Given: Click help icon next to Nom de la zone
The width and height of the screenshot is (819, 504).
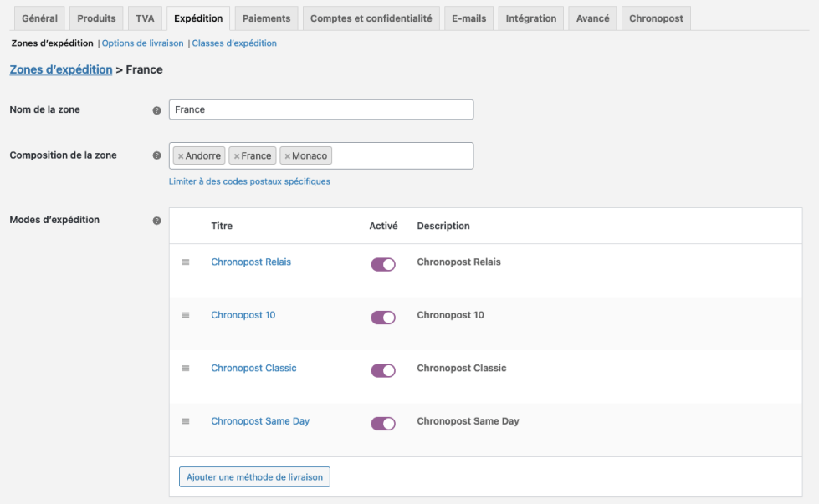Looking at the screenshot, I should (x=156, y=110).
